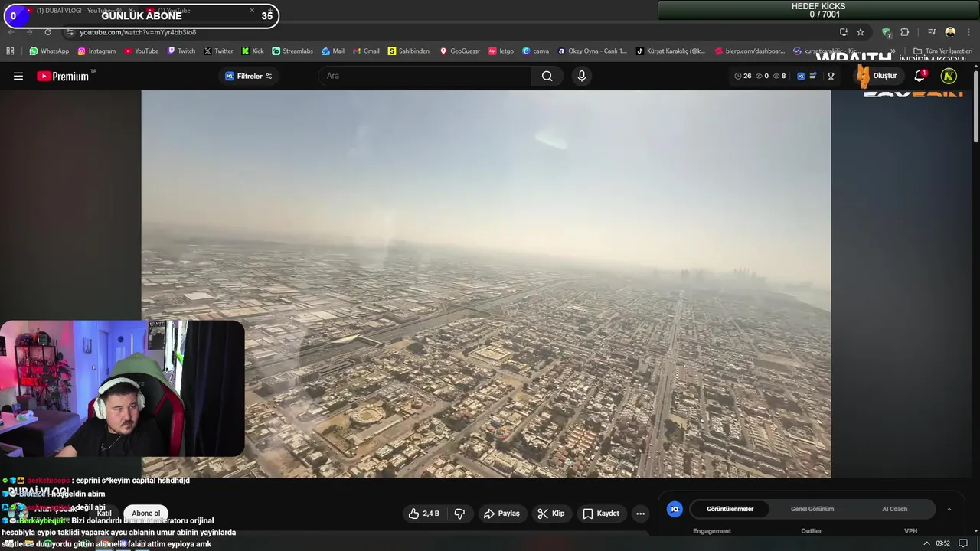Open canva bookmark

click(535, 51)
